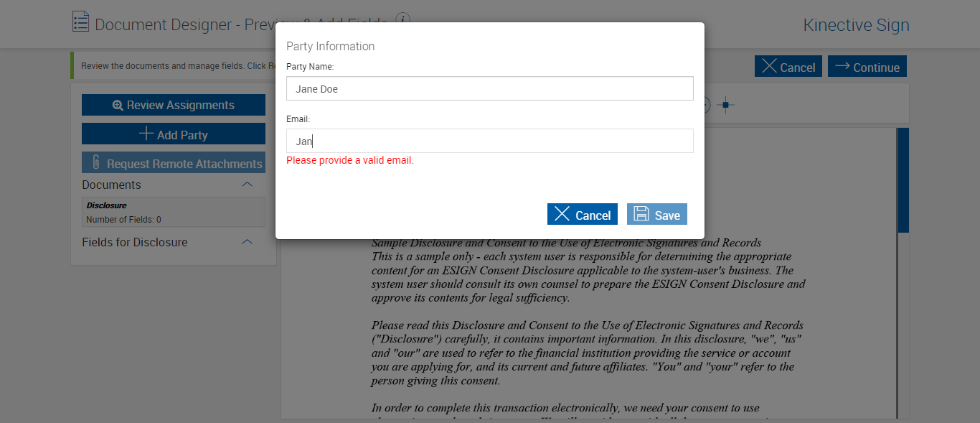Viewport: 980px width, 423px height.
Task: Click the paperclip icon on Request Remote Attachments
Action: coord(95,163)
